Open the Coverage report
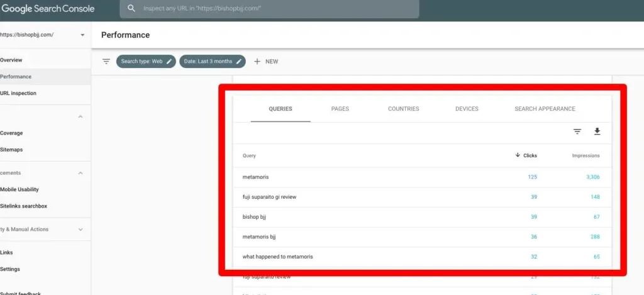Viewport: 644px width, 295px height. 11,133
